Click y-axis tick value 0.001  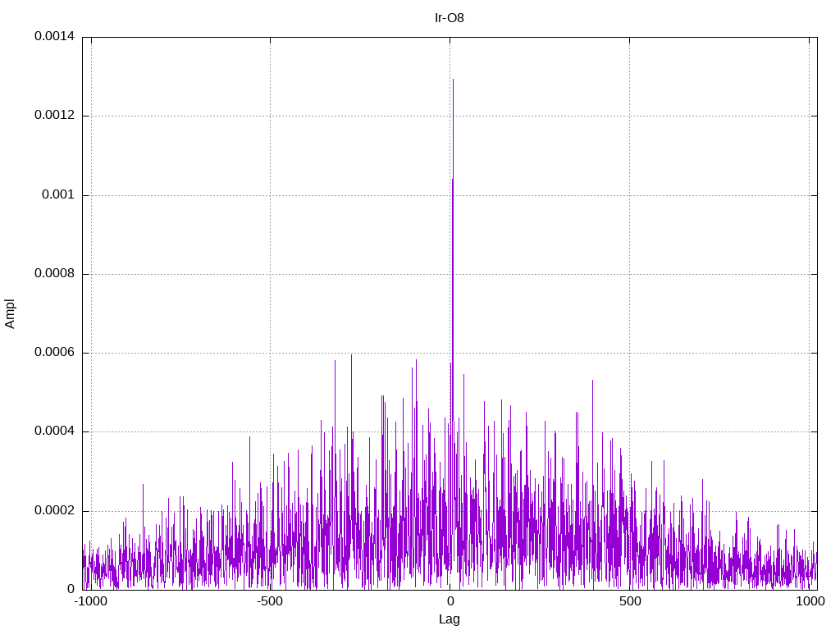coord(58,194)
